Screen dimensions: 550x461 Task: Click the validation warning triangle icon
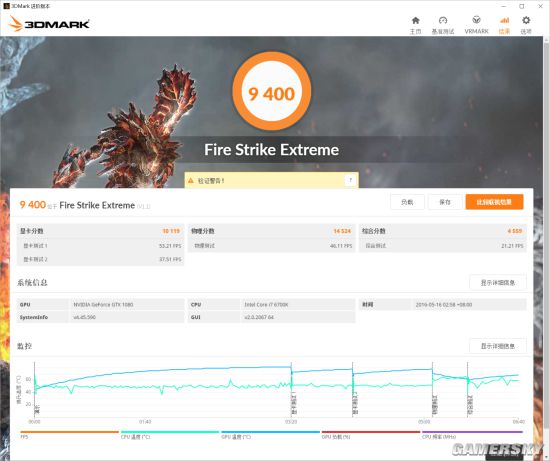[x=191, y=180]
